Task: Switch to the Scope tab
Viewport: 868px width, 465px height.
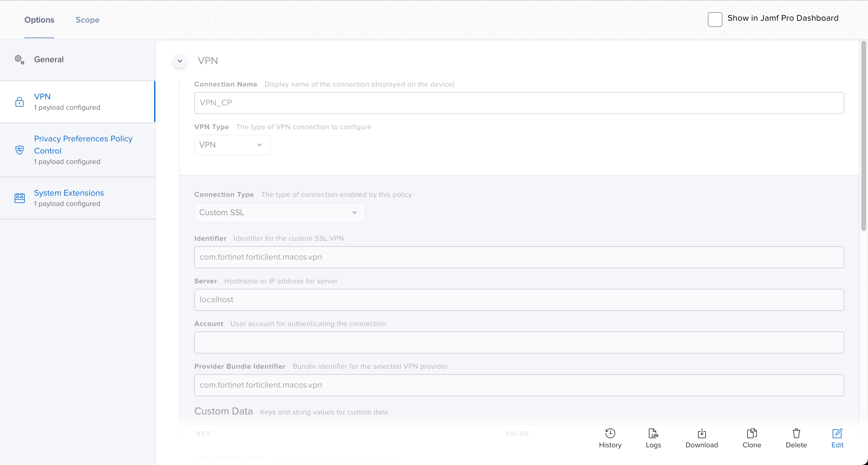Action: click(x=88, y=20)
